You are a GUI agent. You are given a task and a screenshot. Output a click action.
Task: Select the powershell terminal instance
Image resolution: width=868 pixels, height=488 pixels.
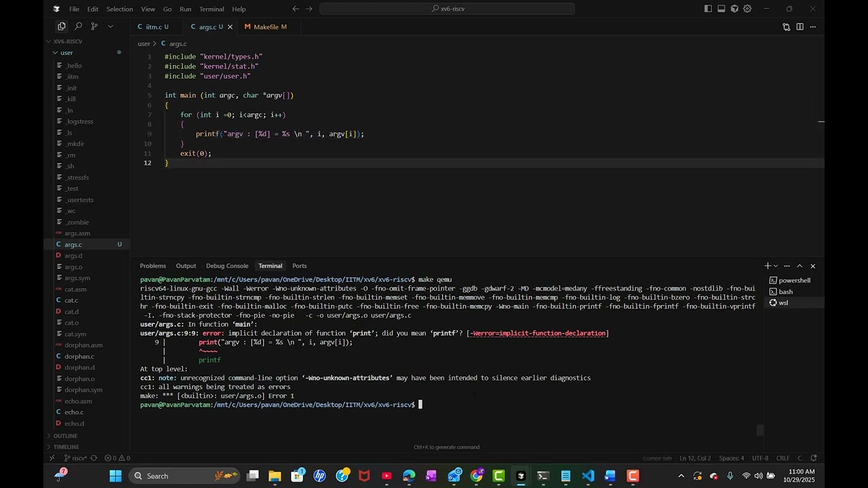point(794,281)
